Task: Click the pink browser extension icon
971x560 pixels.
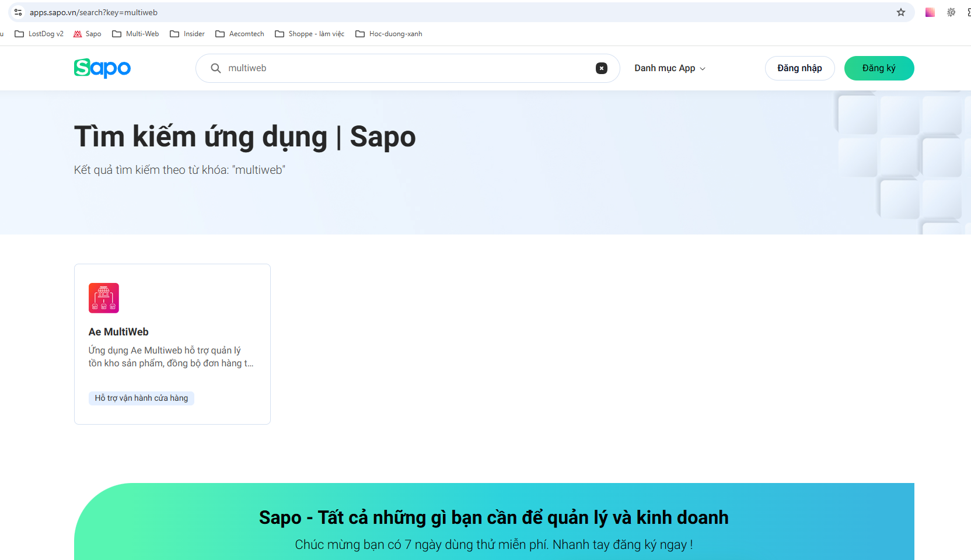Action: [930, 12]
